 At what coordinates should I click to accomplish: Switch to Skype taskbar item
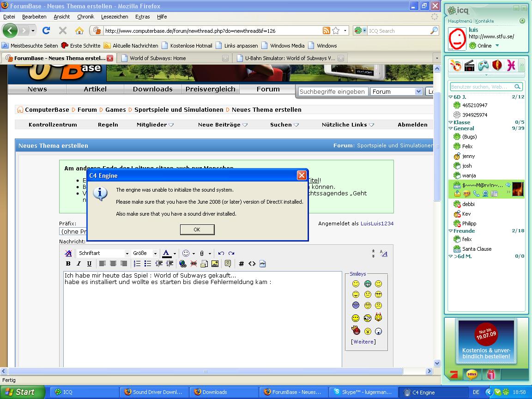363,392
